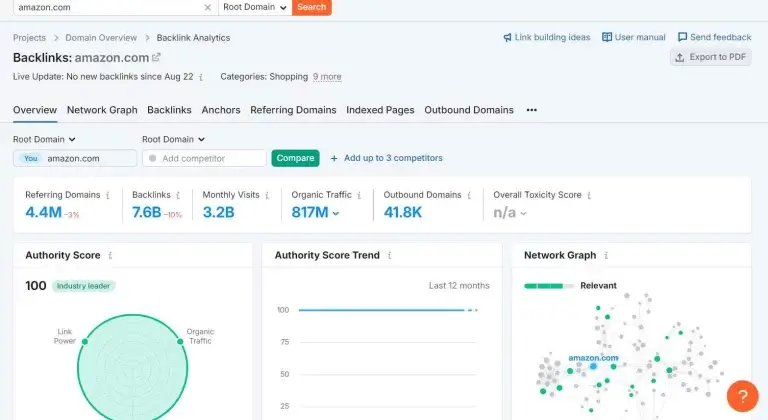The image size is (768, 420).
Task: Show Organic Traffic info icon
Action: 359,196
